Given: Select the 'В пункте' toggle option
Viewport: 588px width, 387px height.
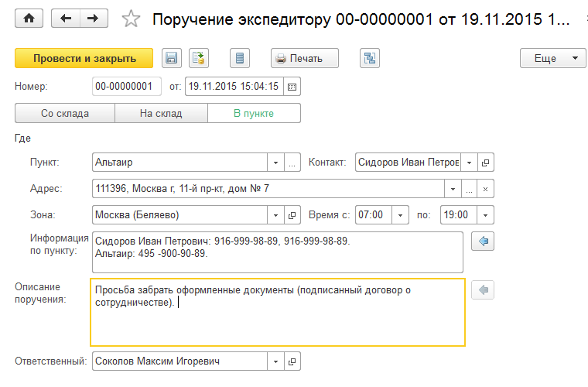Looking at the screenshot, I should (x=254, y=114).
